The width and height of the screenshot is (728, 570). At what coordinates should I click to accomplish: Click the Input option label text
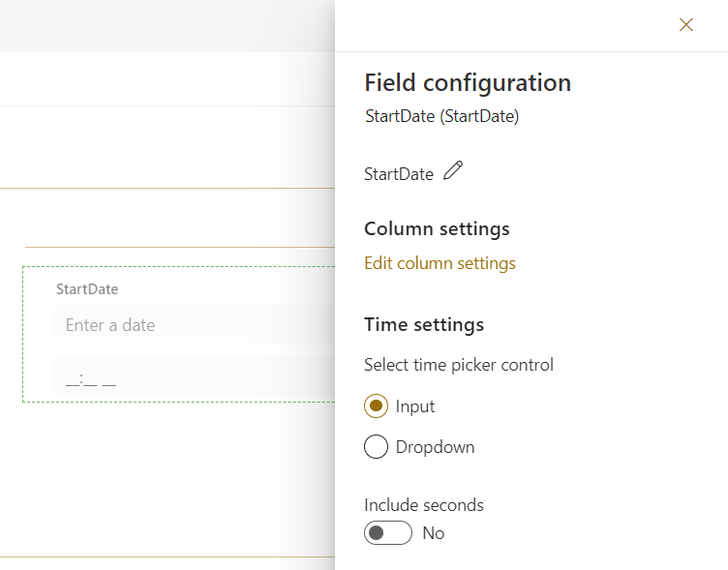coord(415,406)
